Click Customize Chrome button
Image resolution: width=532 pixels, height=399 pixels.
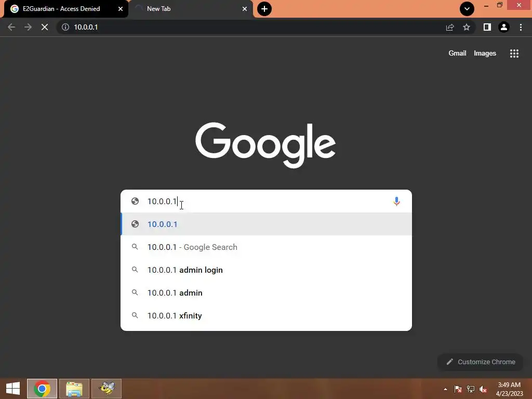(481, 362)
